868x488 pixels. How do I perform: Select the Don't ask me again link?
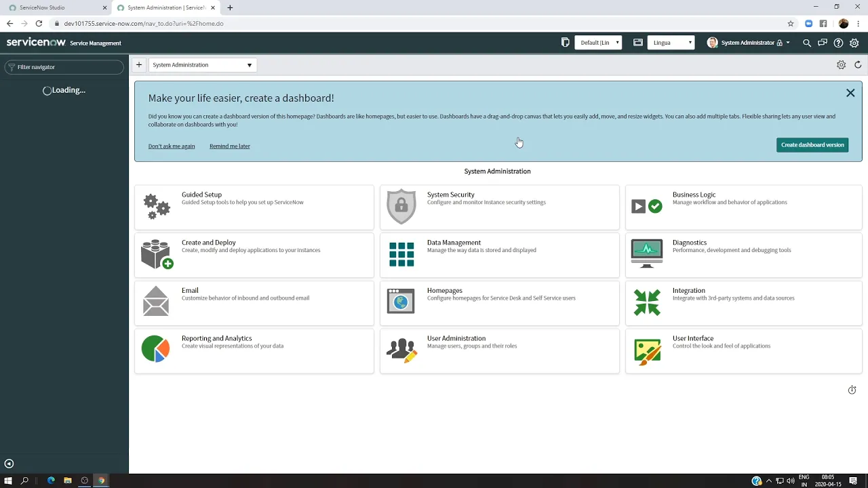click(172, 146)
